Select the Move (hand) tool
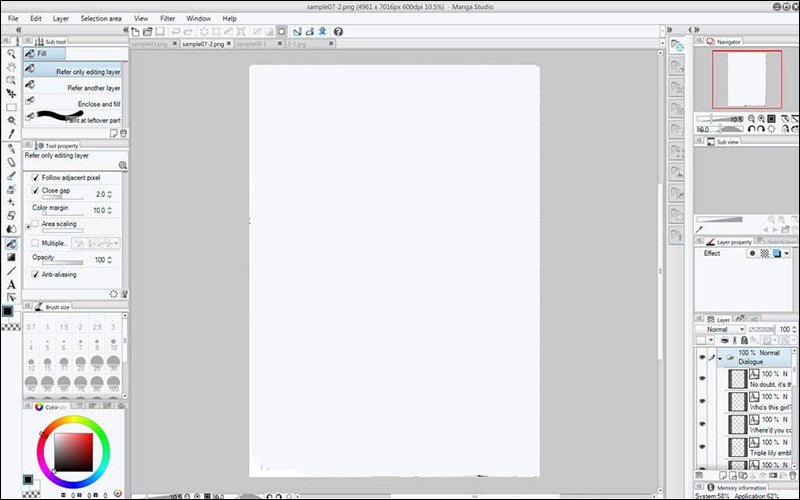 11,67
